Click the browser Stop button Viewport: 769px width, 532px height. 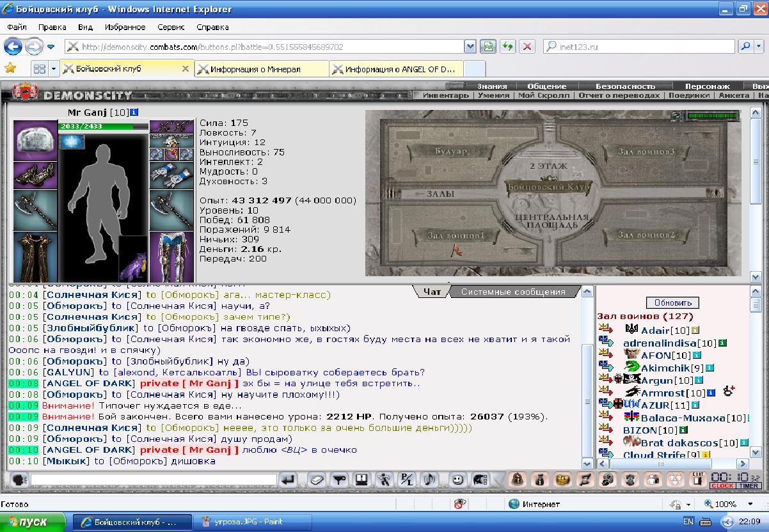(x=527, y=47)
